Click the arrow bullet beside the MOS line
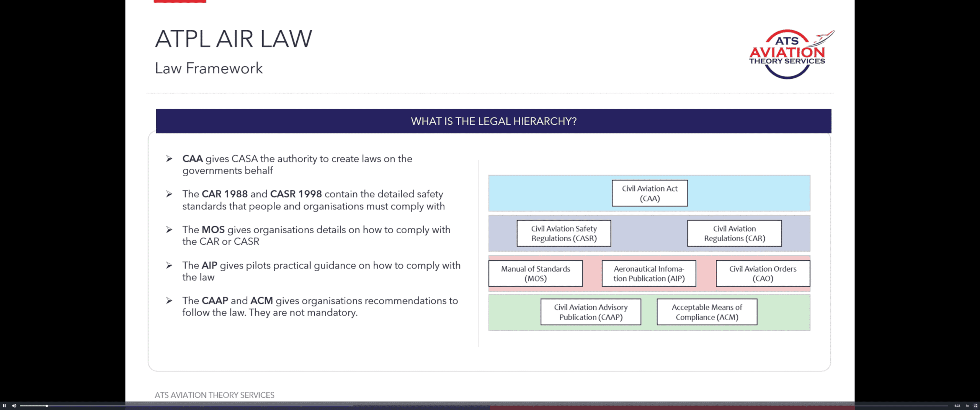This screenshot has height=410, width=980. 169,229
